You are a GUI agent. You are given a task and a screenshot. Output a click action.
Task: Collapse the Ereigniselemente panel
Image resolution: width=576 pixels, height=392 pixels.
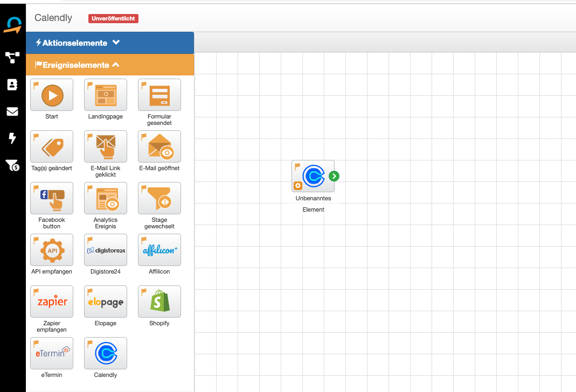(x=110, y=65)
